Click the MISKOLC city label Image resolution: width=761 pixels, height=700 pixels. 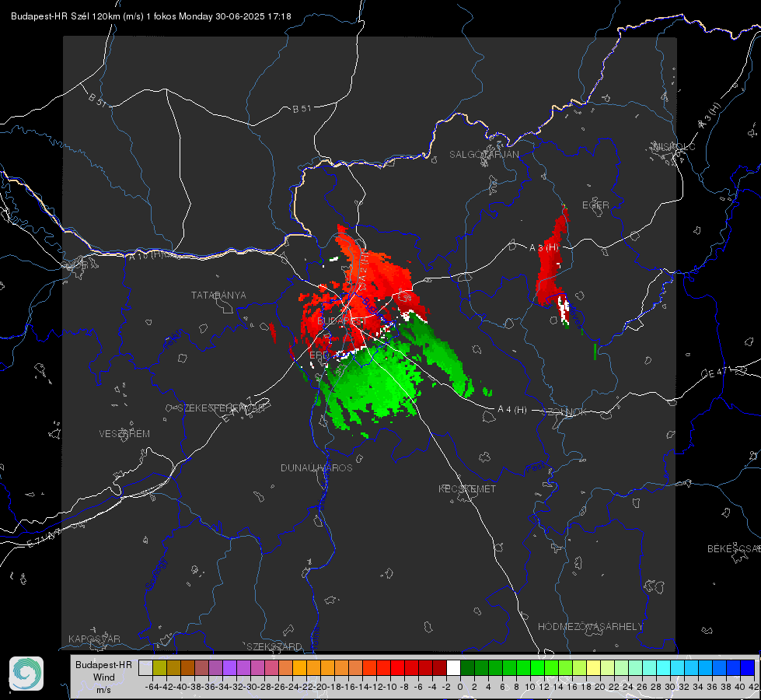tap(674, 146)
